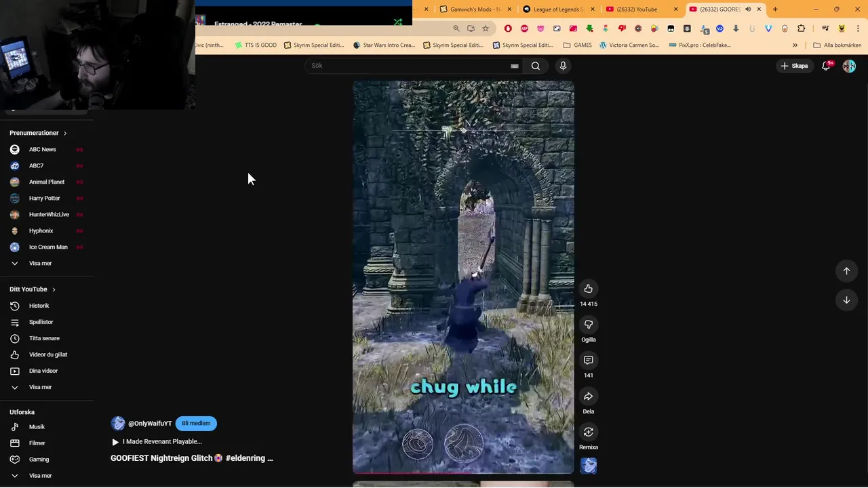The height and width of the screenshot is (488, 868).
Task: Click the red O extension icon
Action: (508, 28)
